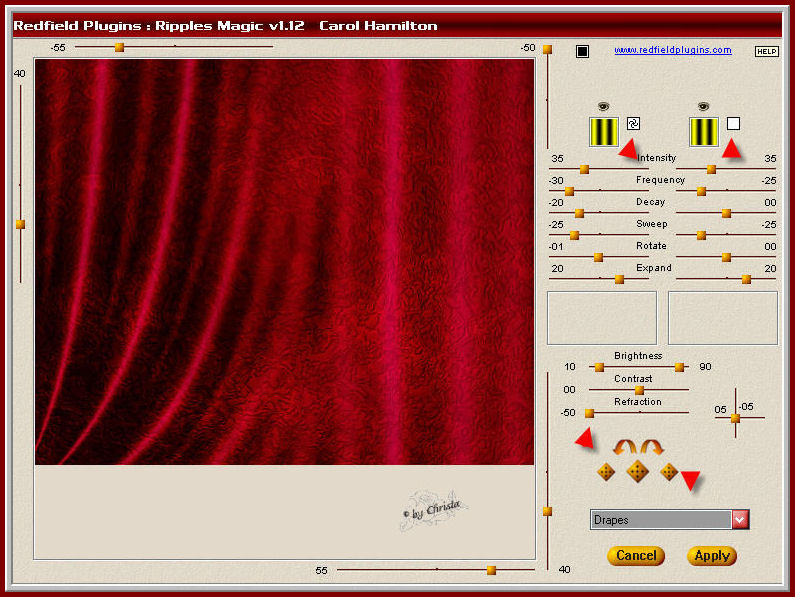Click the left Sweep slider handle
Image resolution: width=795 pixels, height=597 pixels.
(574, 235)
